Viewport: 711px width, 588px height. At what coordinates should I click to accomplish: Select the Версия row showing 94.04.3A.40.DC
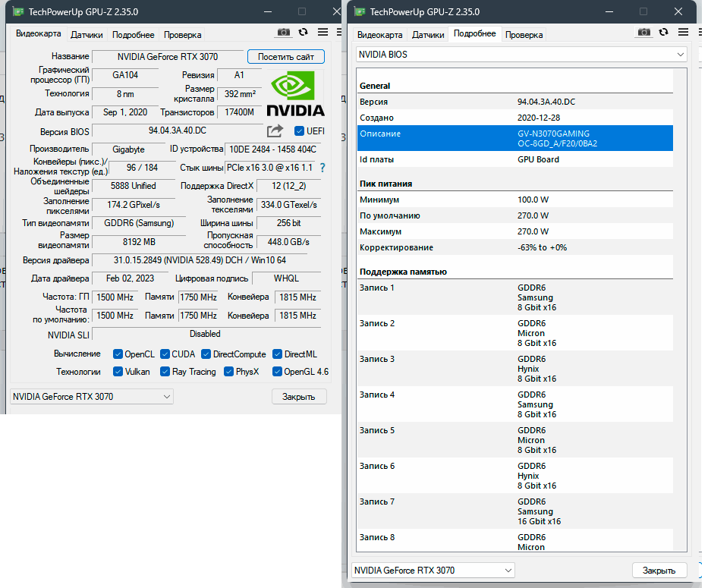515,102
